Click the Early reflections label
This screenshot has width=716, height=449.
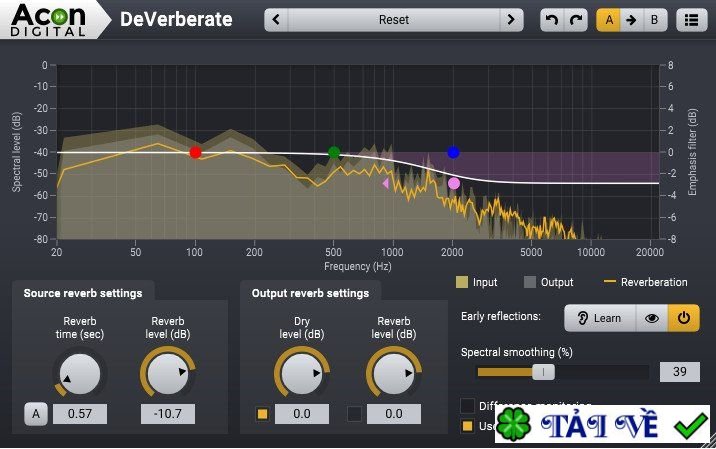click(x=500, y=317)
